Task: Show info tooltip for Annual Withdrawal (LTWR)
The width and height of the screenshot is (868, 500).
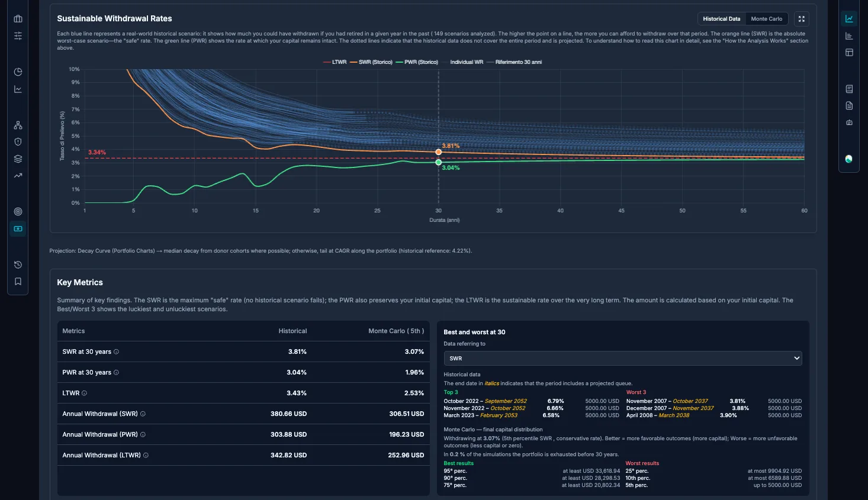Action: pos(146,456)
